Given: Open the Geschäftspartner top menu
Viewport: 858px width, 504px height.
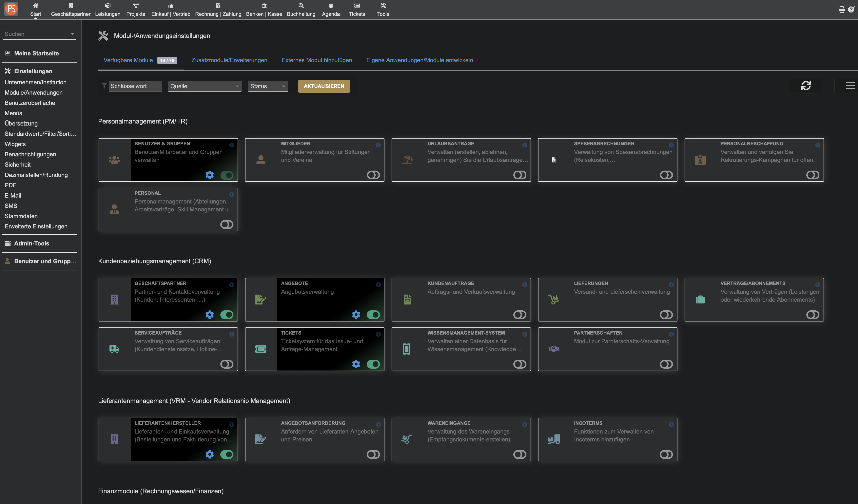Looking at the screenshot, I should pos(70,10).
